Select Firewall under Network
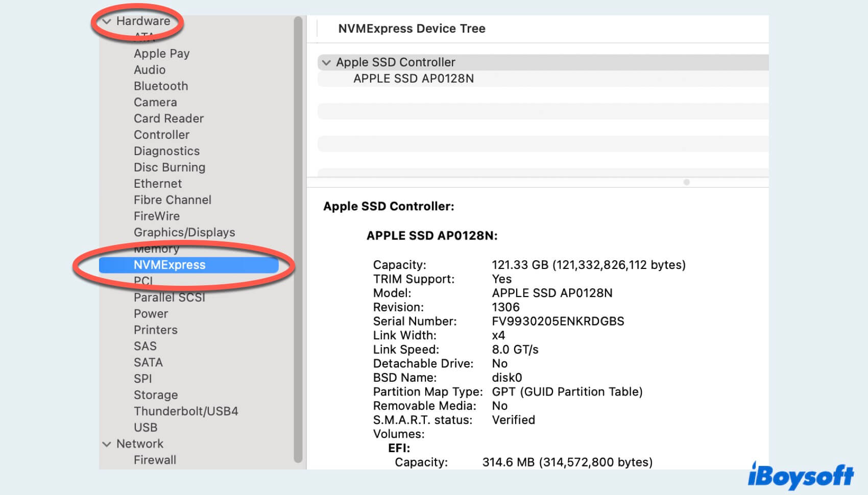Image resolution: width=868 pixels, height=495 pixels. point(155,460)
